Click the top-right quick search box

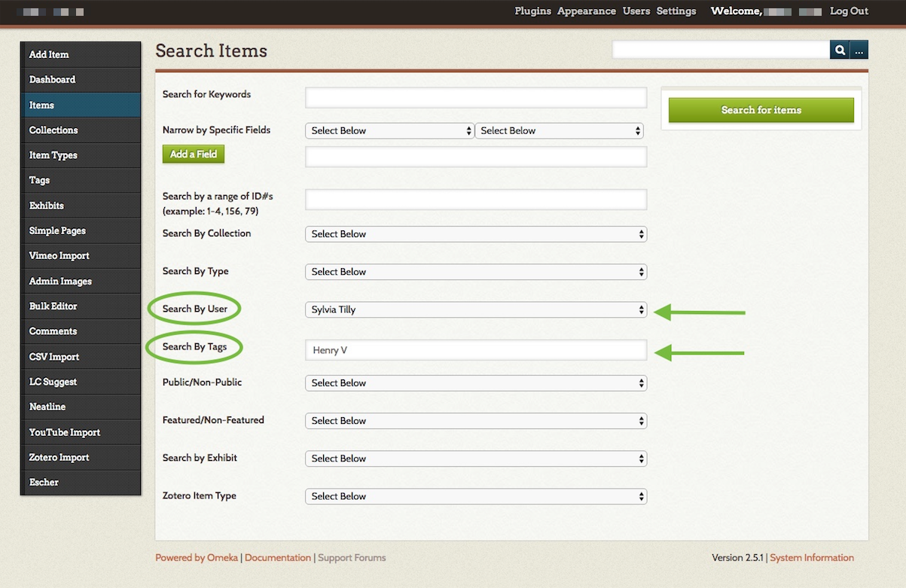tap(721, 50)
